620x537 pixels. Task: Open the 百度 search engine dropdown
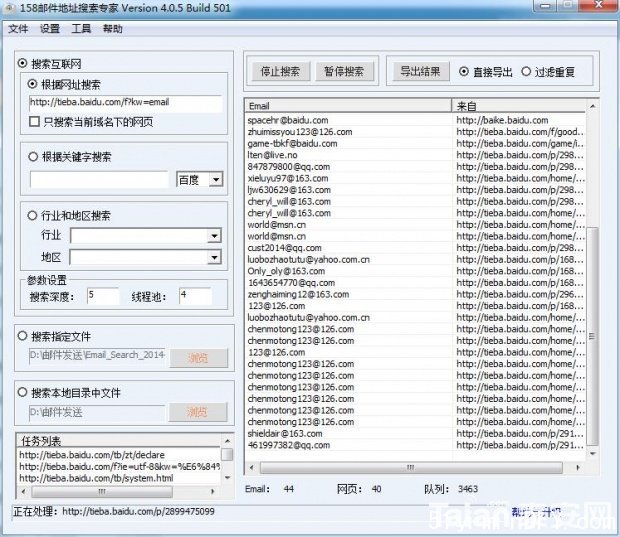tap(216, 180)
